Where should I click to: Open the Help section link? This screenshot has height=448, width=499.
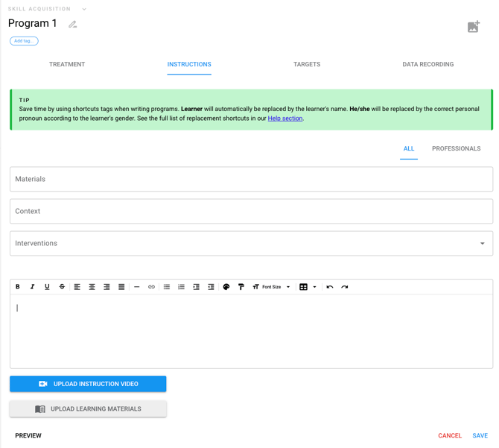click(x=285, y=119)
